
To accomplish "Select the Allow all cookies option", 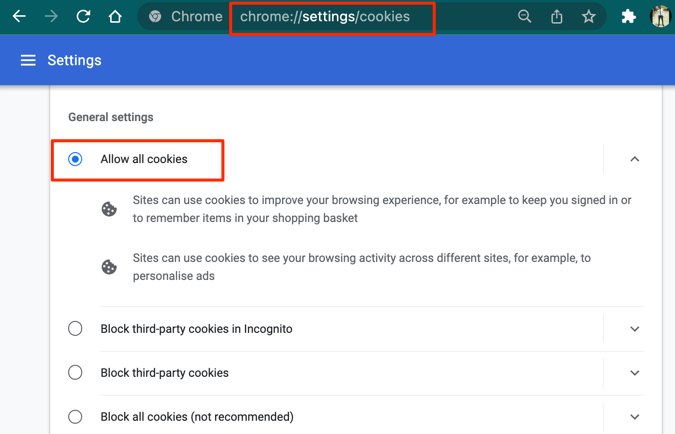I will 75,159.
